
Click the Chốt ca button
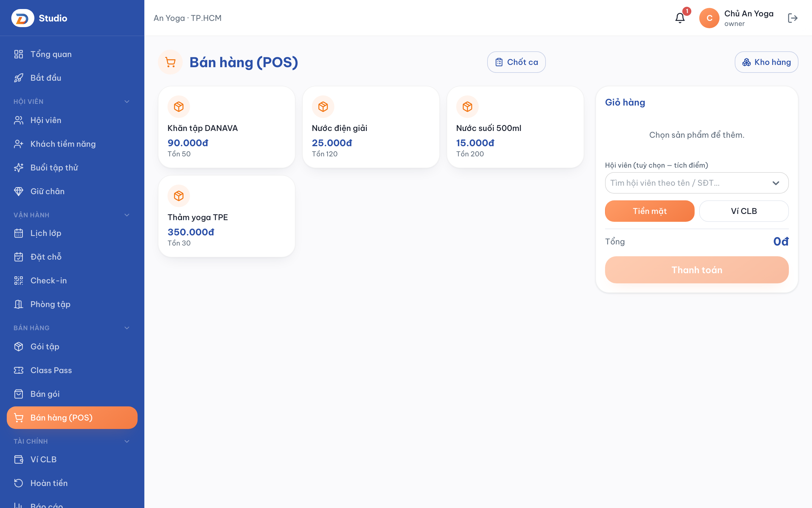coord(516,62)
